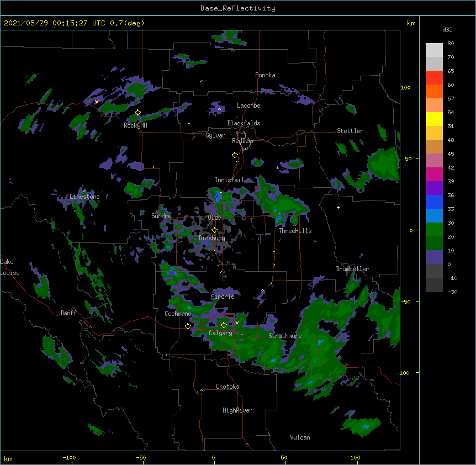
Task: Click the 0 tick on the bottom axis
Action: 213,457
